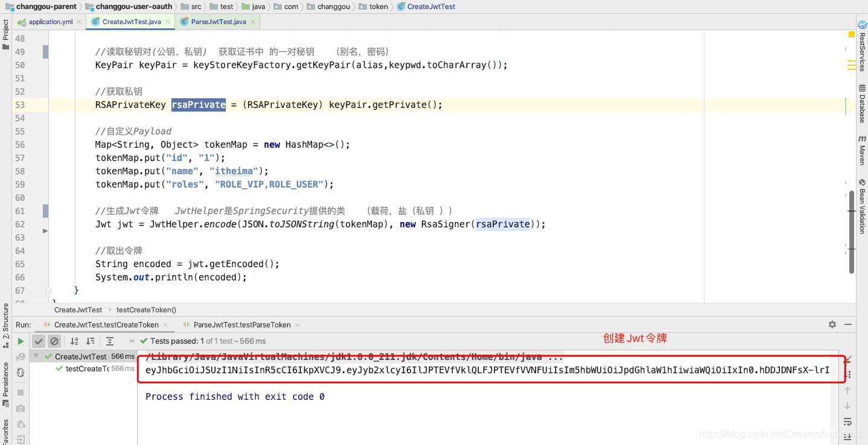Viewport: 868px width, 445px height.
Task: Open the Structure tool window
Action: [5, 326]
